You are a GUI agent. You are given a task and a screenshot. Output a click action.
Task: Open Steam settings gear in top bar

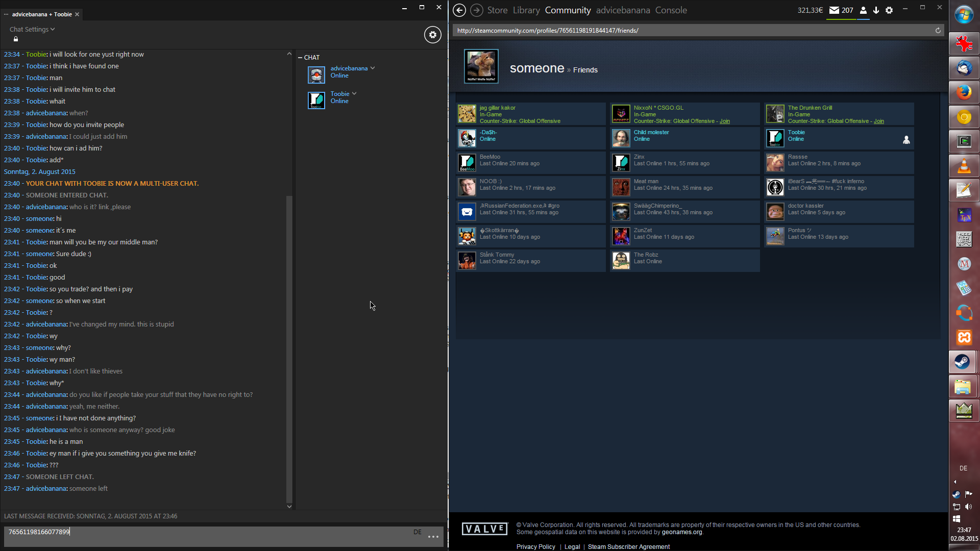889,10
